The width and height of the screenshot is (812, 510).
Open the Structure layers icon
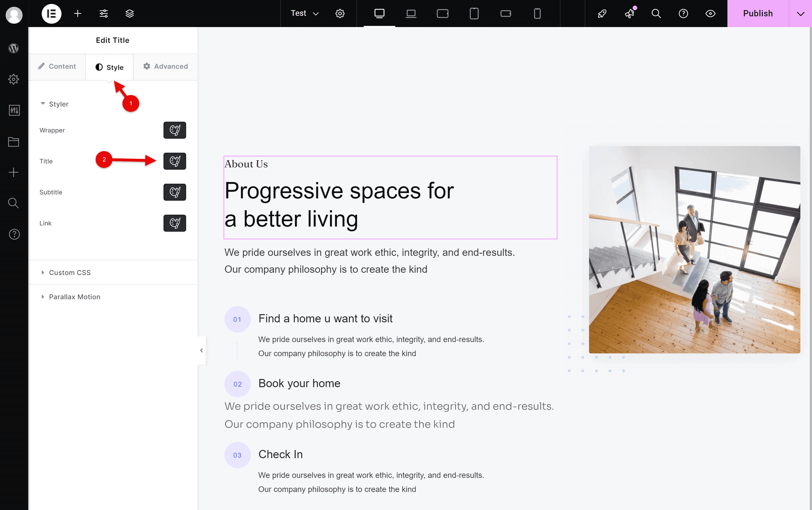(129, 14)
